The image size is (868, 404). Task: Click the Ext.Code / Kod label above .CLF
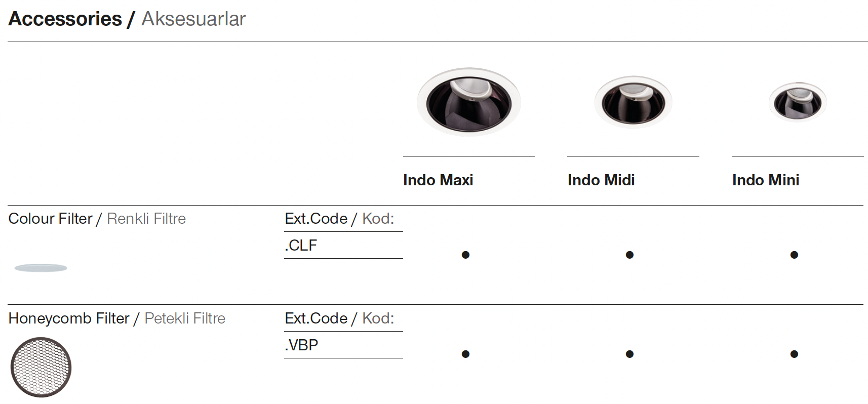coord(339,219)
